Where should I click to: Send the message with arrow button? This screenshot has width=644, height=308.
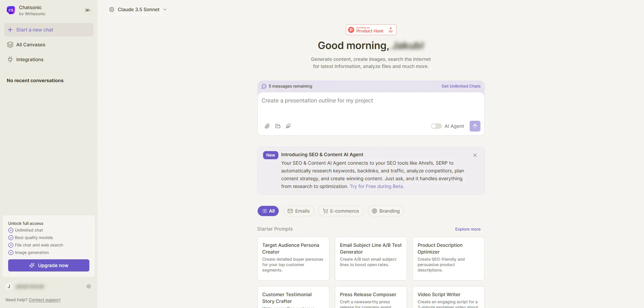[x=475, y=126]
